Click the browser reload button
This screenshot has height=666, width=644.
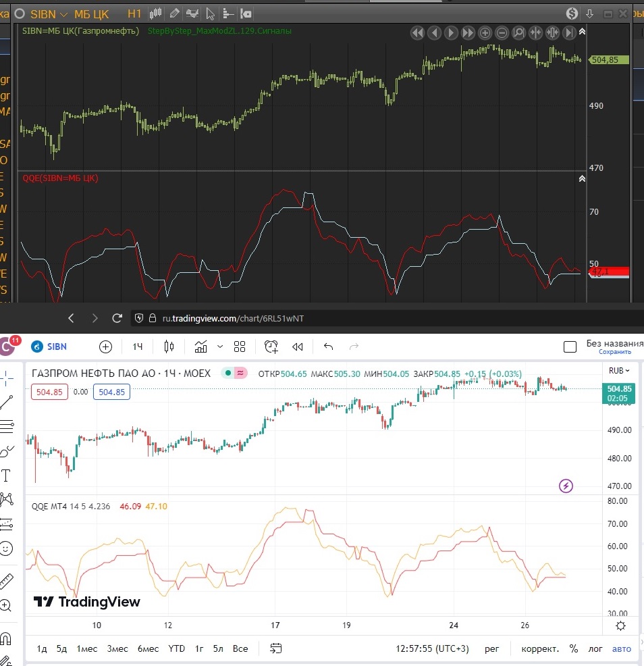click(x=117, y=317)
